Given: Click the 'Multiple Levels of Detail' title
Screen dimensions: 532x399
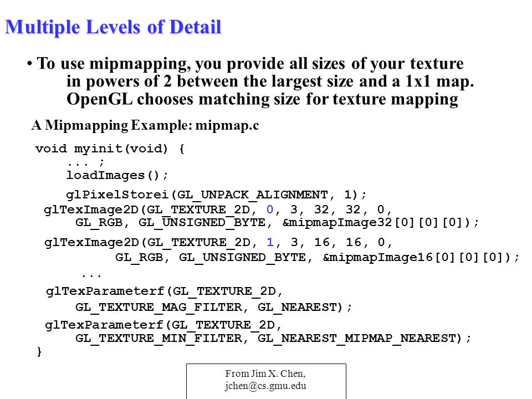Looking at the screenshot, I should 113,27.
